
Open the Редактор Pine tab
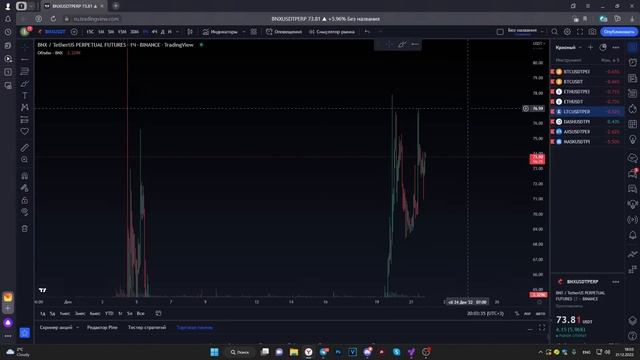coord(102,327)
